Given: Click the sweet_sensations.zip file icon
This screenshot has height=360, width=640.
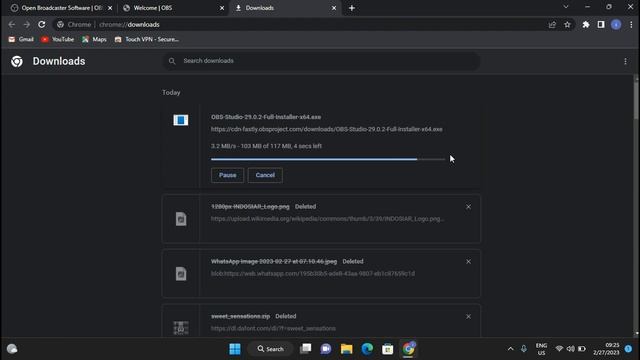Looking at the screenshot, I should click(x=181, y=328).
